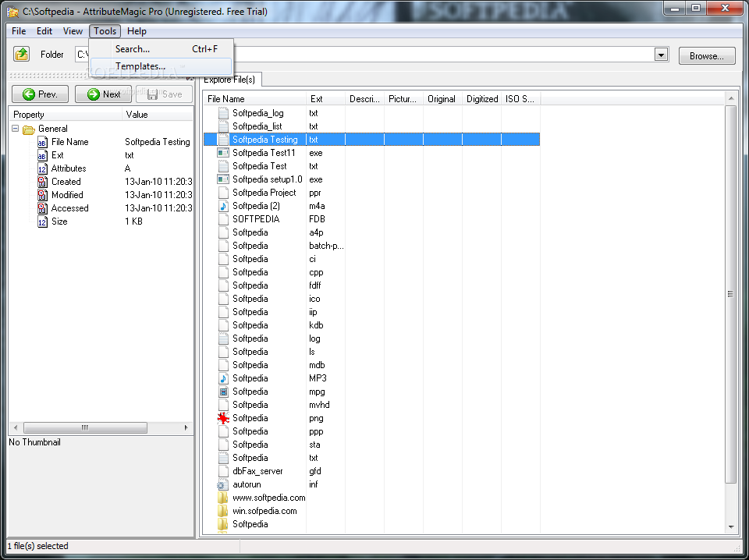Click the Softpedia log file icon

pyautogui.click(x=223, y=338)
